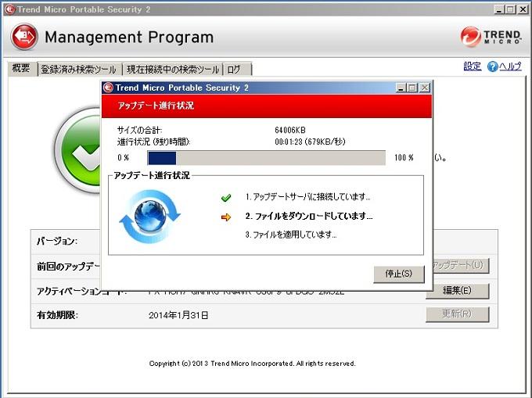This screenshot has width=532, height=398.
Task: Select the 概要 tab
Action: pos(21,69)
